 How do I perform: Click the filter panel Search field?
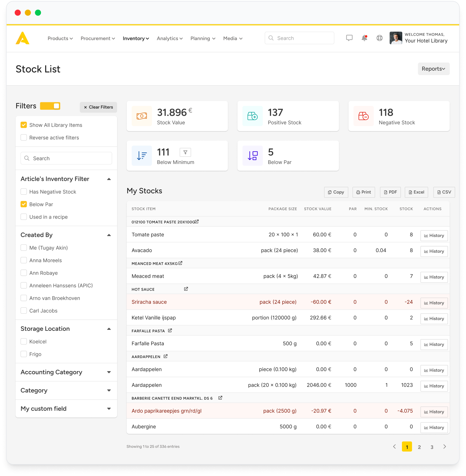[x=66, y=158]
